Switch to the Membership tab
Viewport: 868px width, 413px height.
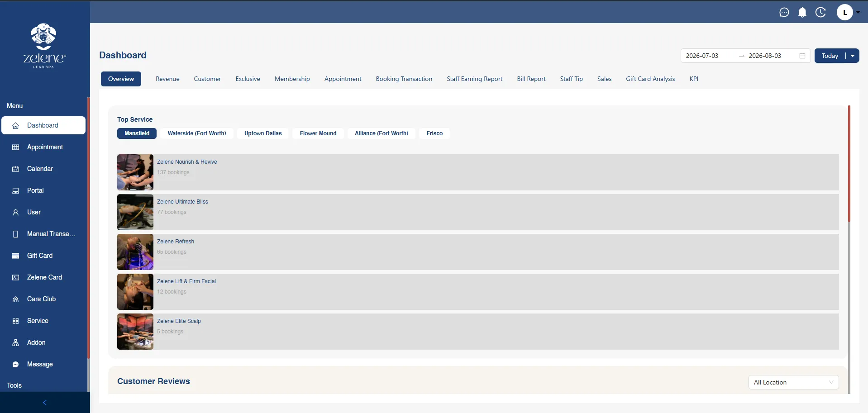pos(292,79)
